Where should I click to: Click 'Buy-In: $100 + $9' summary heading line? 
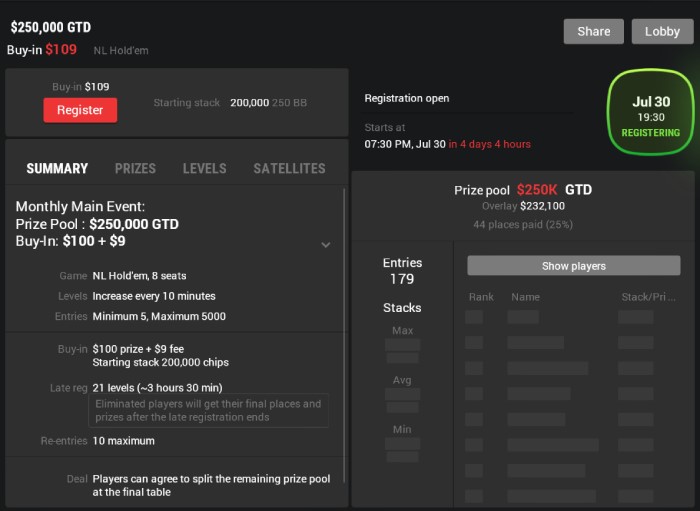71,241
